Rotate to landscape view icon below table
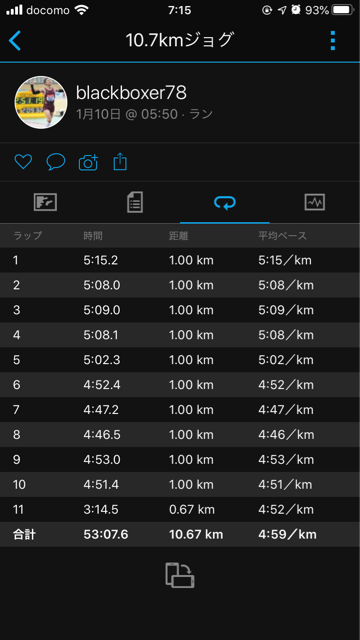The width and height of the screenshot is (360, 640). [180, 575]
